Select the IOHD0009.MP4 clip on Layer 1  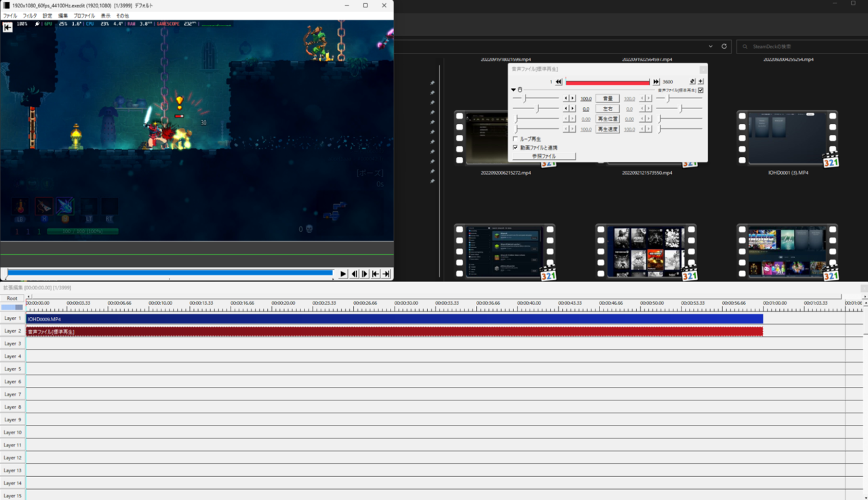pos(395,318)
